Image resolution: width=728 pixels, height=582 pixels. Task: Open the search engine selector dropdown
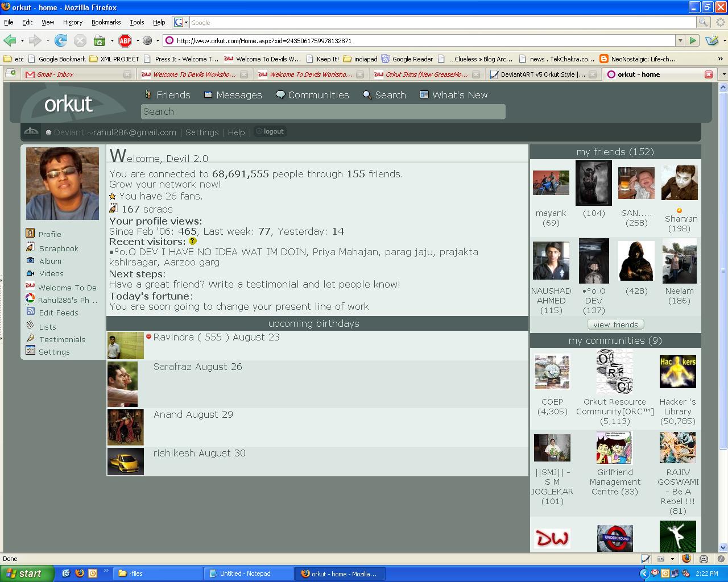(181, 22)
